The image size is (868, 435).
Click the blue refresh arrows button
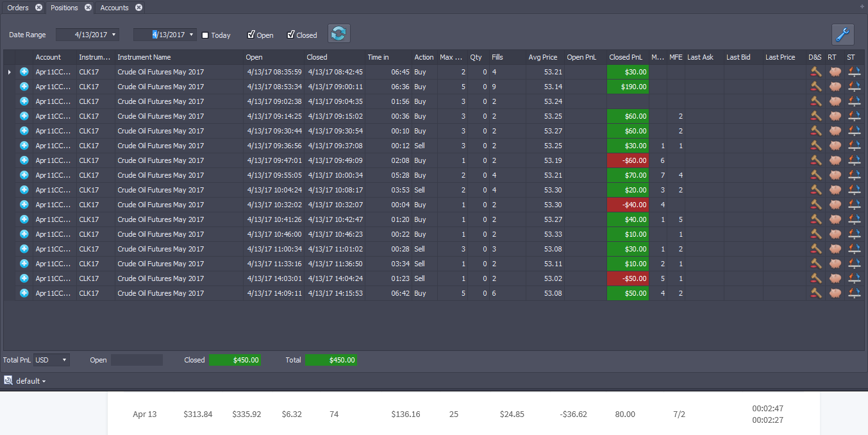[x=338, y=33]
